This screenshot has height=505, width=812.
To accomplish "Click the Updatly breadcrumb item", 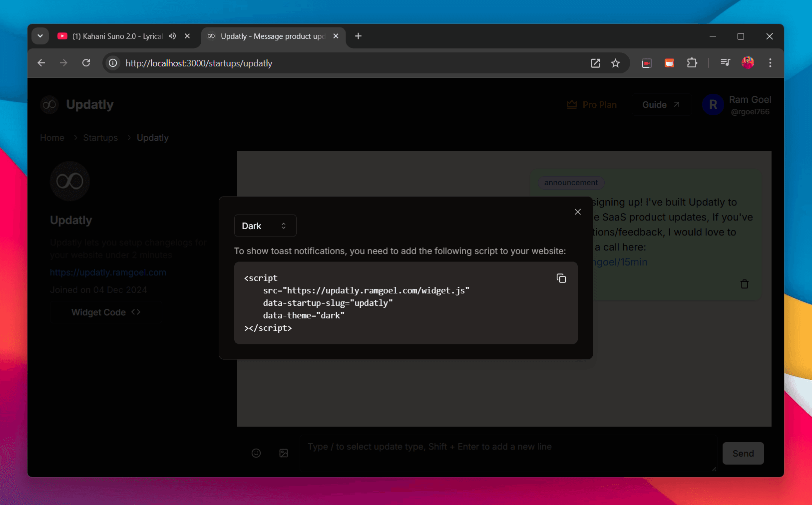I will pyautogui.click(x=153, y=138).
